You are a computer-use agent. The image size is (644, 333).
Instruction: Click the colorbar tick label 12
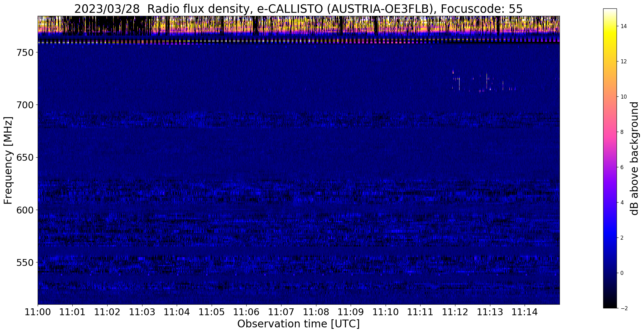[x=624, y=61]
